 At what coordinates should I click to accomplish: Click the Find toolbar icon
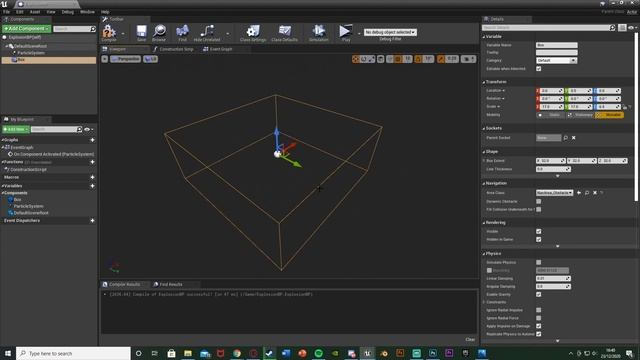[x=182, y=32]
